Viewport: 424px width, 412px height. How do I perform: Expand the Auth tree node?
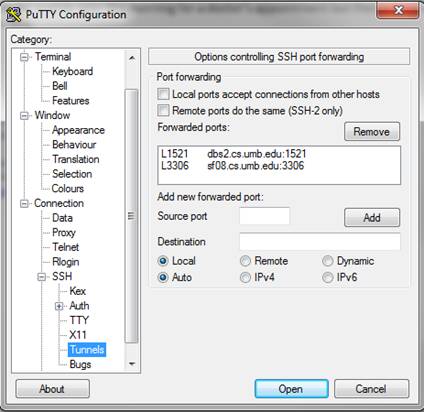pos(59,306)
